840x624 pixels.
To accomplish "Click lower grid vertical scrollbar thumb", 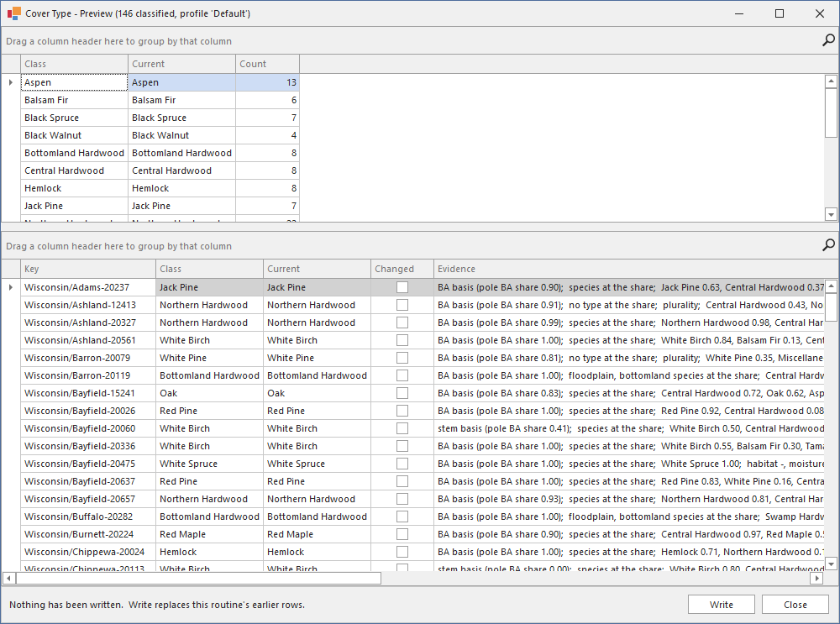I will (831, 307).
